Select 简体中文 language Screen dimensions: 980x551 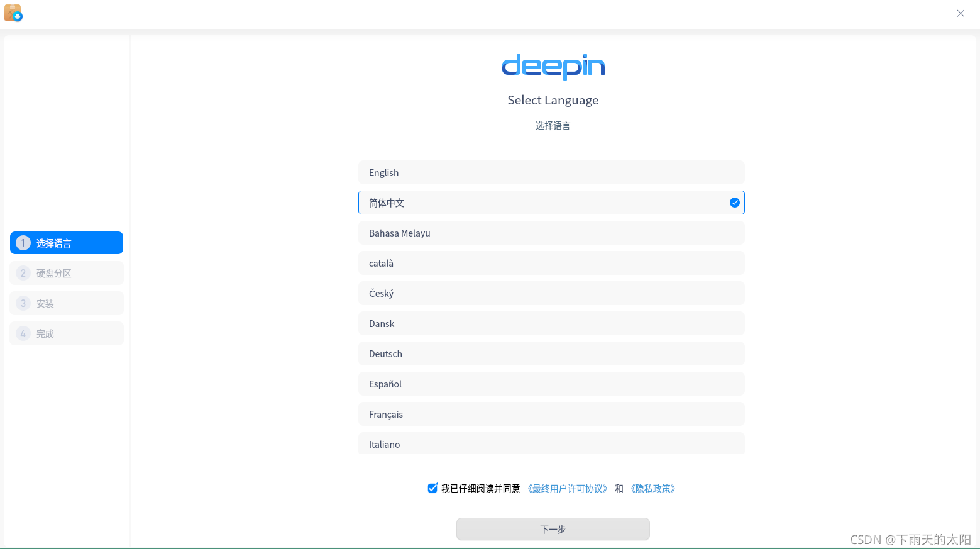tap(551, 203)
